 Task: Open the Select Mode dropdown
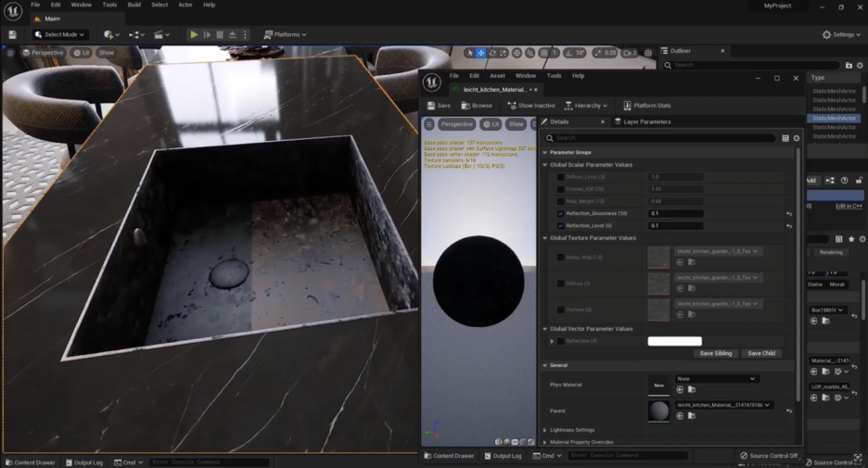tap(59, 34)
